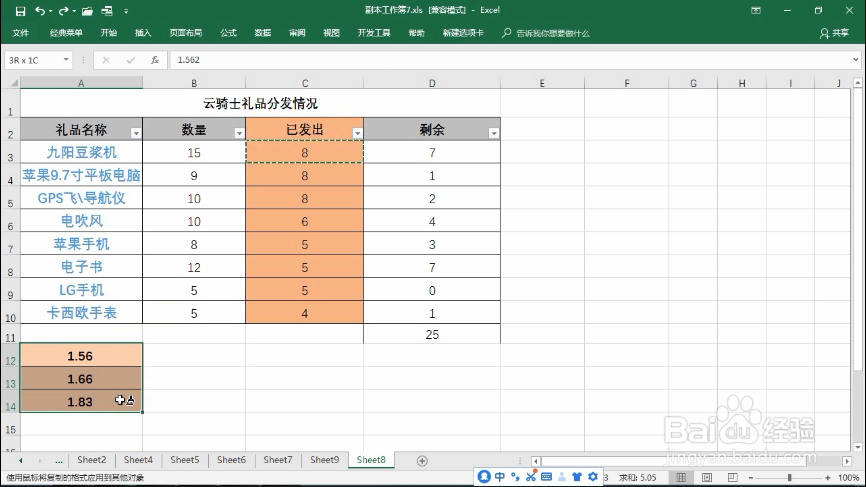Expand the formula bar chevron
The width and height of the screenshot is (866, 487).
(x=856, y=60)
